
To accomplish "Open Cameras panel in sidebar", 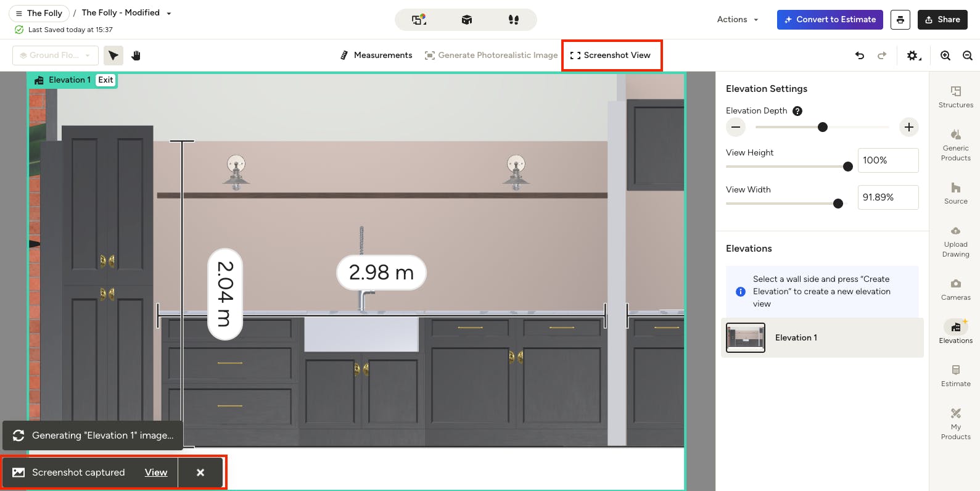I will [956, 290].
